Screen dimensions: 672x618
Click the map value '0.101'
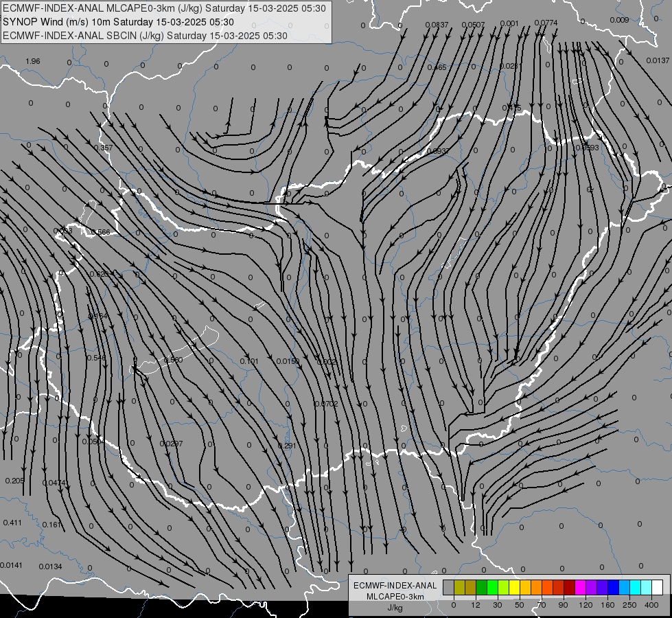(x=249, y=361)
